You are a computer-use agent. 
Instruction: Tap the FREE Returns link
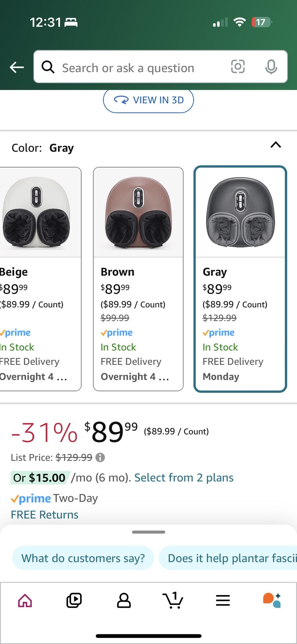(45, 515)
